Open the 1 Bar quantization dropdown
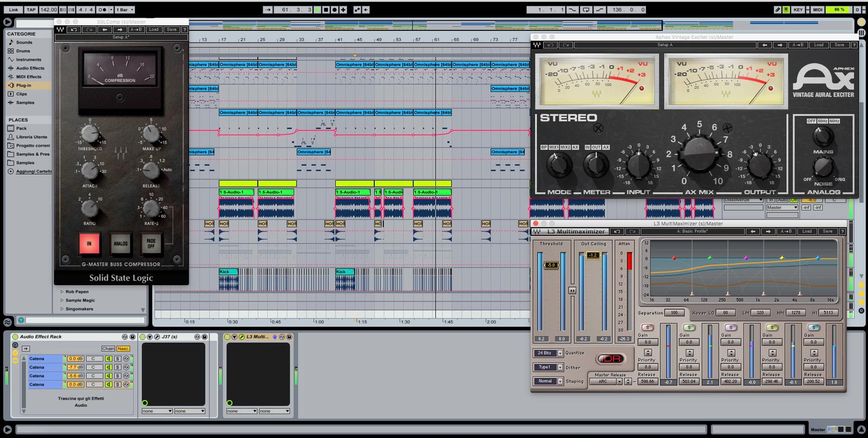Viewport: 868px width, 438px height. coord(125,10)
